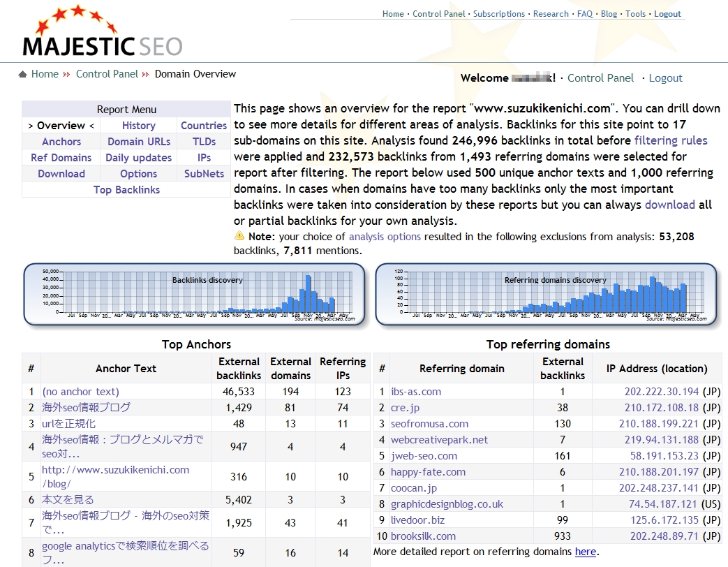Open Download in Report Menu

pyautogui.click(x=61, y=174)
